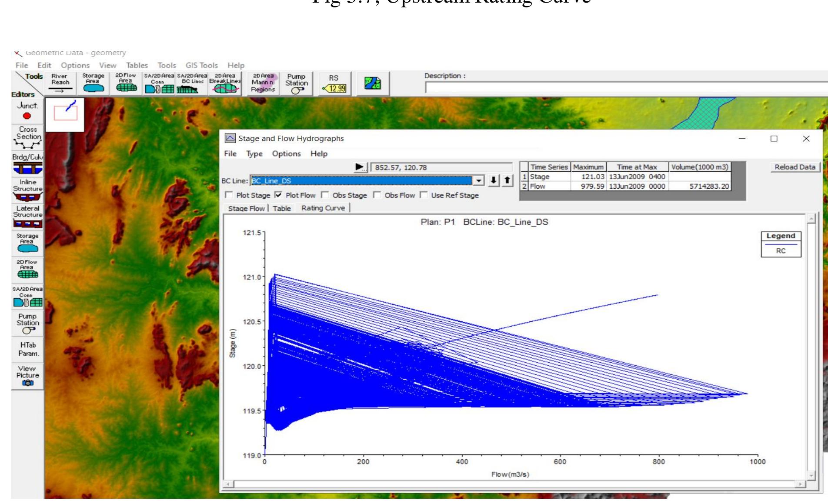
Task: Open the Lateral Structure editor
Action: 27,217
